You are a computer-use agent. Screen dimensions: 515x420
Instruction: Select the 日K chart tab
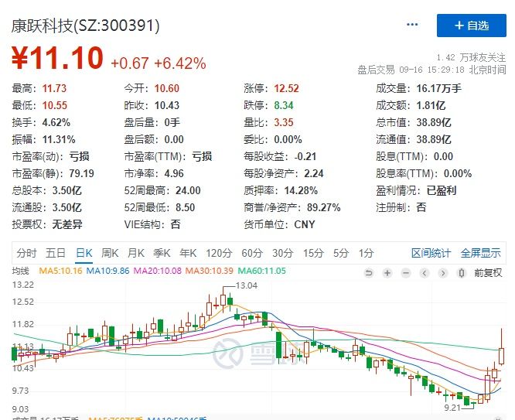click(x=84, y=253)
